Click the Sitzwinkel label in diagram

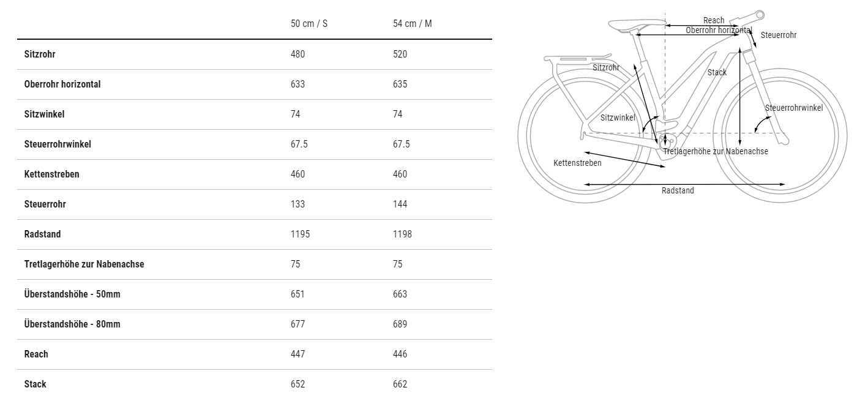pyautogui.click(x=618, y=118)
